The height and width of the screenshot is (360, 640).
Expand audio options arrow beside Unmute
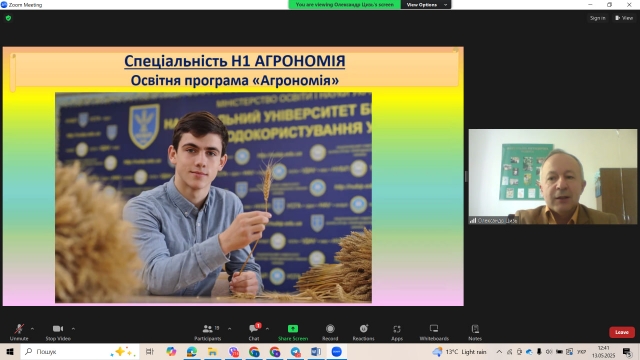click(x=32, y=329)
